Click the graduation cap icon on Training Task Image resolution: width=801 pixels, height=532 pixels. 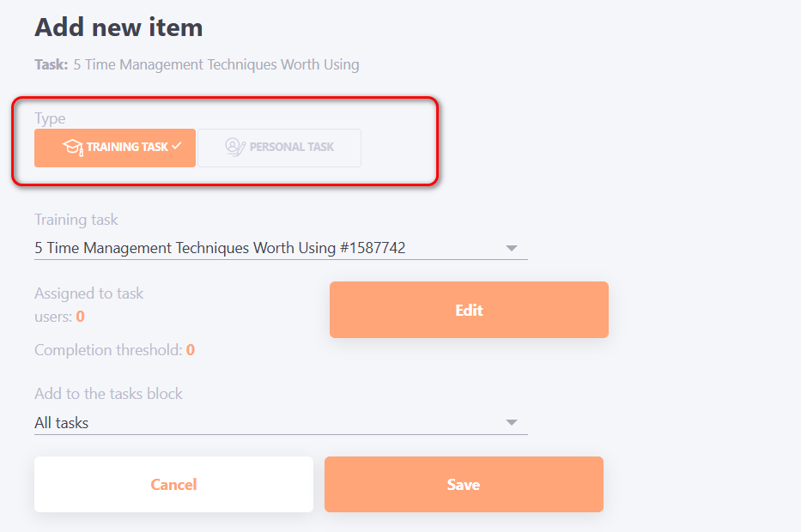point(73,148)
